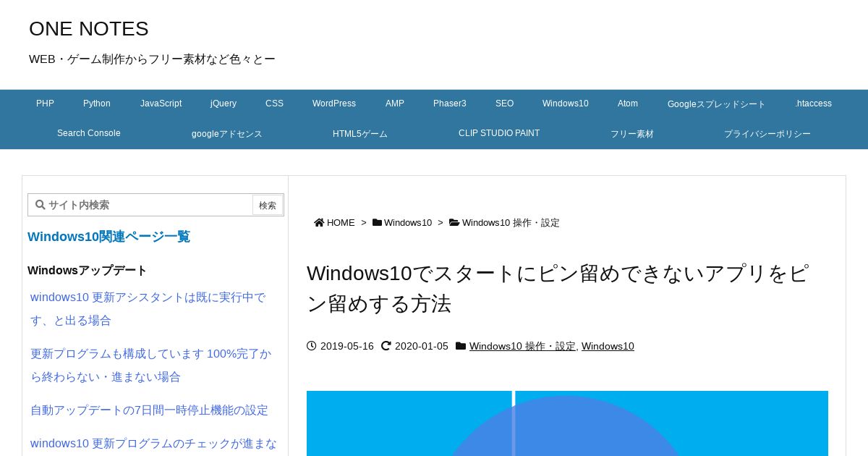Open 自動アップデートの7日間一時停止機能の設定 link
The width and height of the screenshot is (868, 456).
point(149,410)
